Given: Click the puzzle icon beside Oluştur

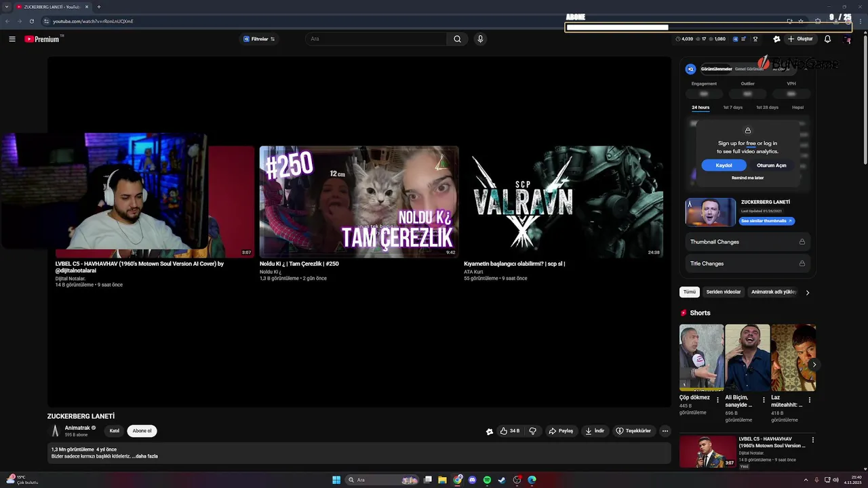Looking at the screenshot, I should tap(776, 39).
